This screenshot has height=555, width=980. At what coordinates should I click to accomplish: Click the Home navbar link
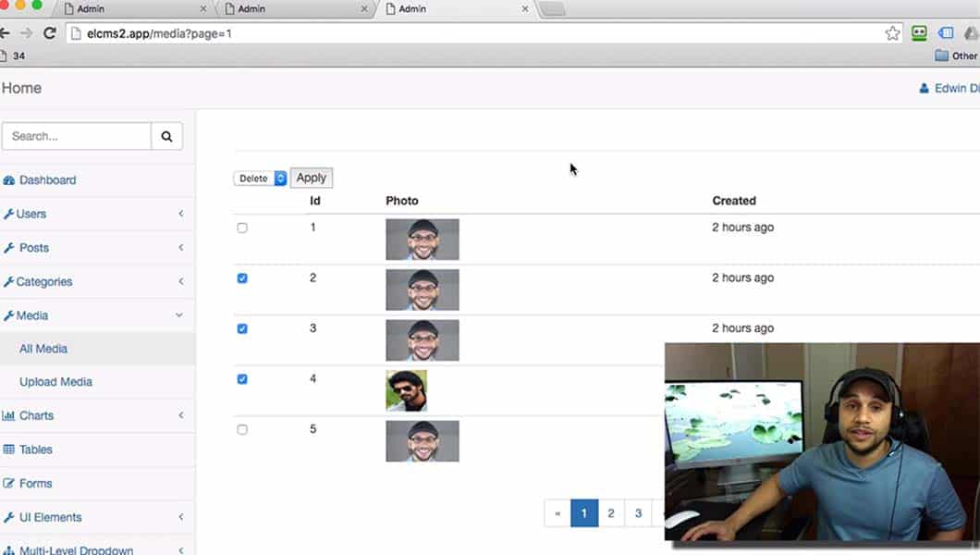[x=21, y=88]
